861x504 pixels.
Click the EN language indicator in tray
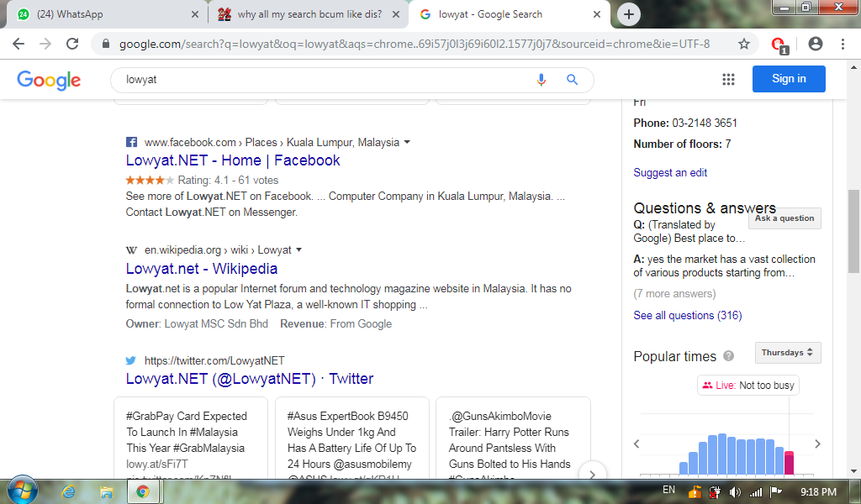click(x=668, y=490)
